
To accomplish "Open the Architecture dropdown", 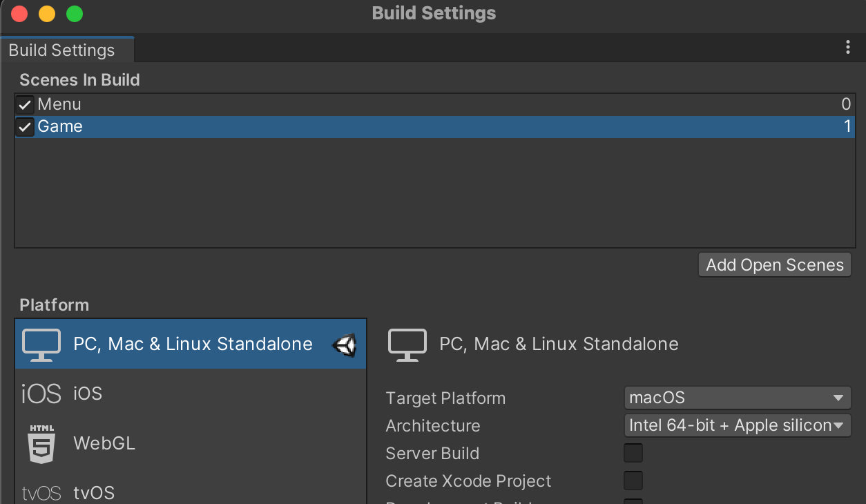I will [x=737, y=425].
